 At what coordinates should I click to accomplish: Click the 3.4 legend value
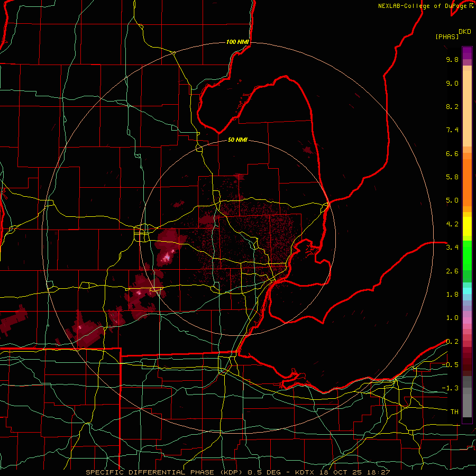(x=452, y=248)
